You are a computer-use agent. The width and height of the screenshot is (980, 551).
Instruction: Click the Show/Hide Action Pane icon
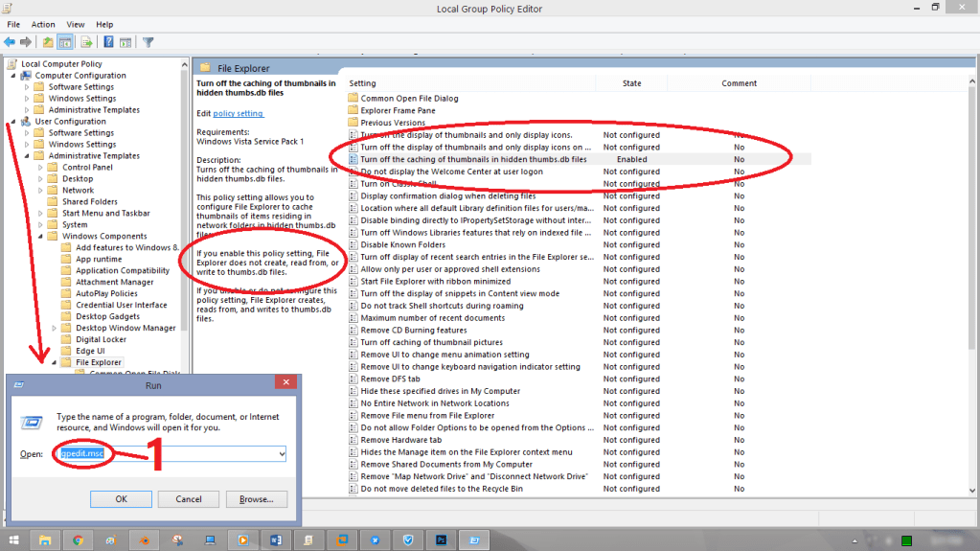tap(126, 41)
